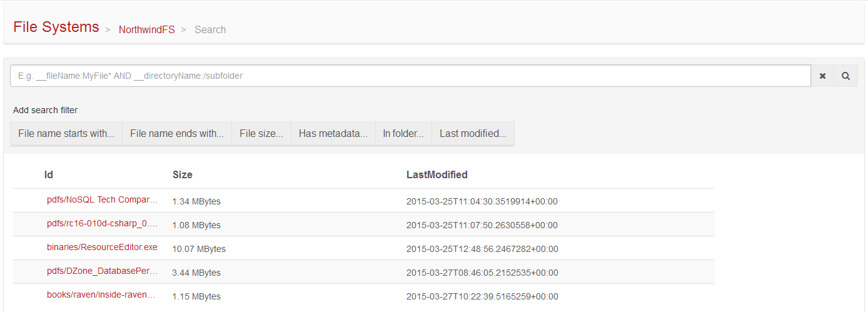Click the 'Add search filter' label
Viewport: 868px width, 312px height.
[x=45, y=110]
